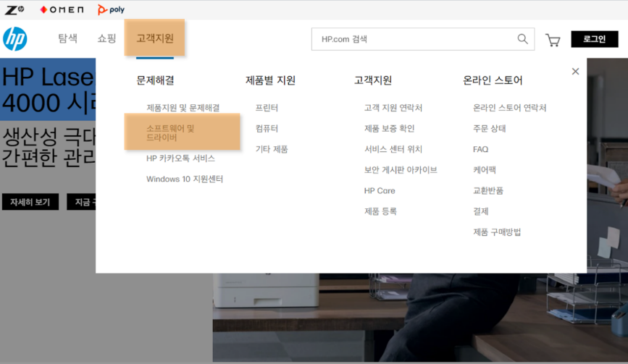
Task: Focus the HP.com 검색 search field
Action: click(x=423, y=39)
